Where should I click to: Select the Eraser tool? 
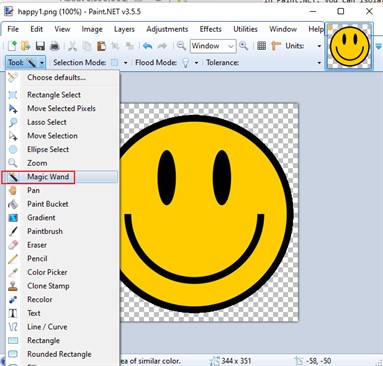pos(62,245)
